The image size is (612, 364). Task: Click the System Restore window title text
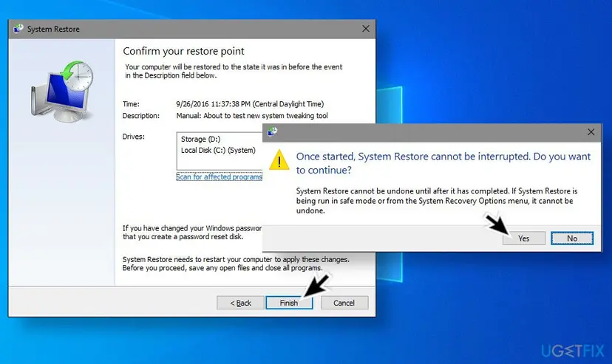point(53,30)
